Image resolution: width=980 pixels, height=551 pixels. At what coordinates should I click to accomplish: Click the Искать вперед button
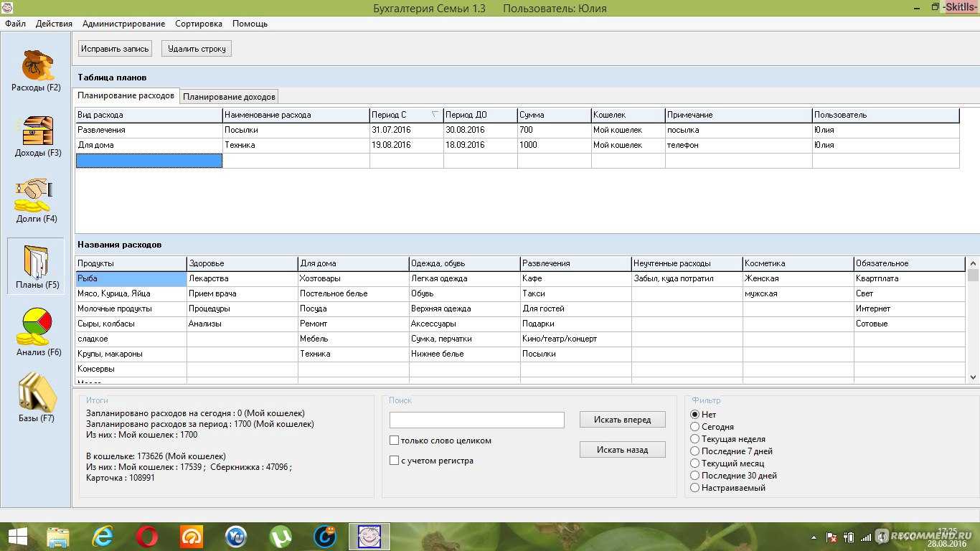[x=622, y=420]
